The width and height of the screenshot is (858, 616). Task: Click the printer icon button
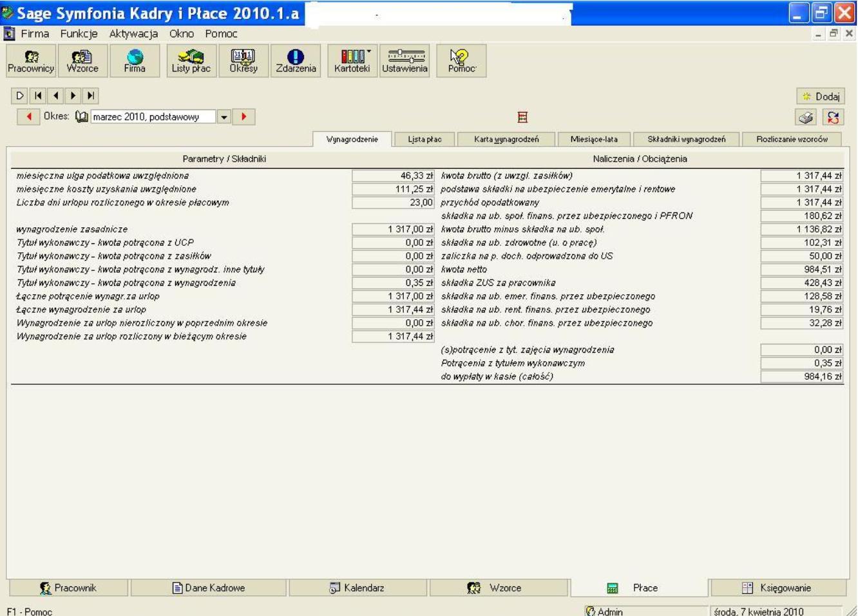click(x=806, y=117)
